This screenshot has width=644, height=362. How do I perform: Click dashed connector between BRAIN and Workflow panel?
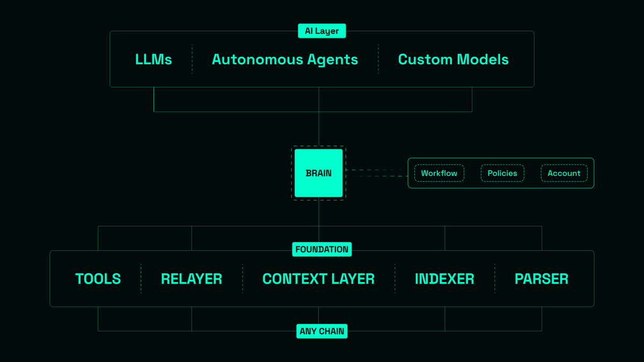[376, 173]
